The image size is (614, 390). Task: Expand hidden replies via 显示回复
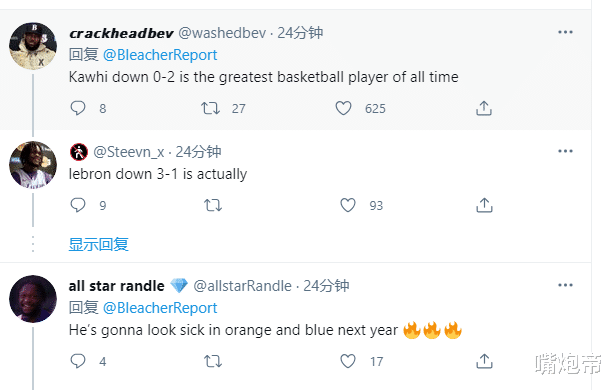pos(98,244)
